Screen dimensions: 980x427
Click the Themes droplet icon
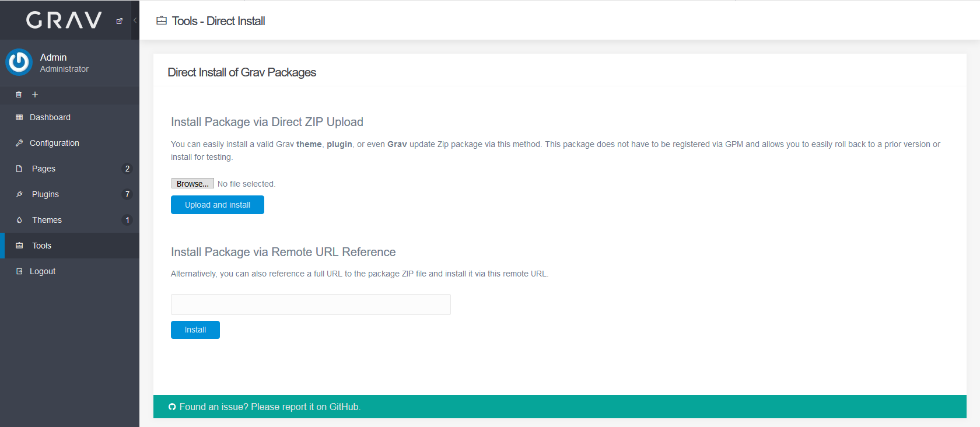coord(19,220)
